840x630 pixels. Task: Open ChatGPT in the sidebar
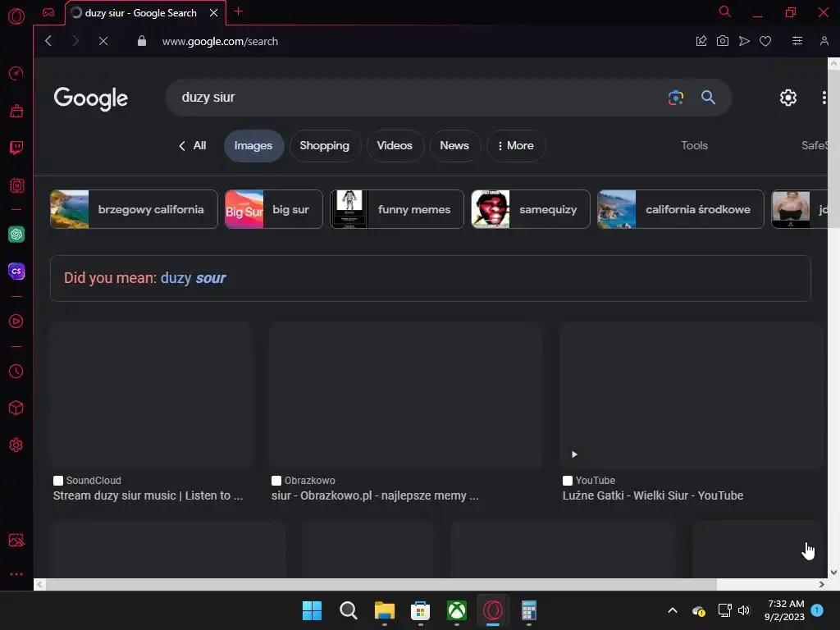click(x=16, y=234)
